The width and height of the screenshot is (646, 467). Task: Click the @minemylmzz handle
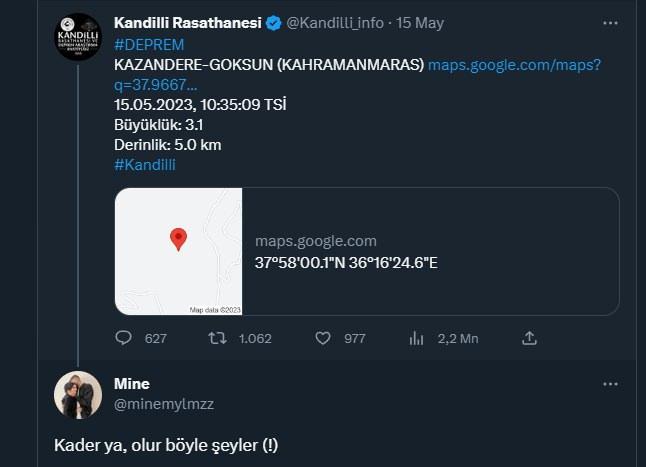[164, 404]
